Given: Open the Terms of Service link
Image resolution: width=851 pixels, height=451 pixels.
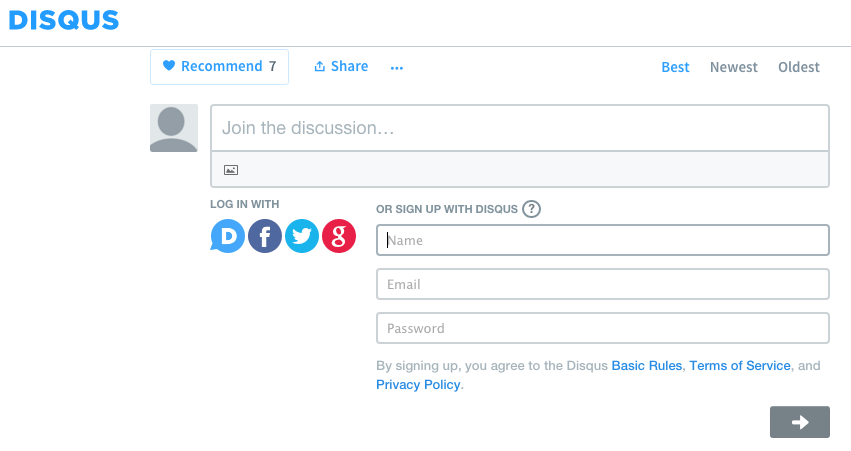Looking at the screenshot, I should (x=740, y=366).
